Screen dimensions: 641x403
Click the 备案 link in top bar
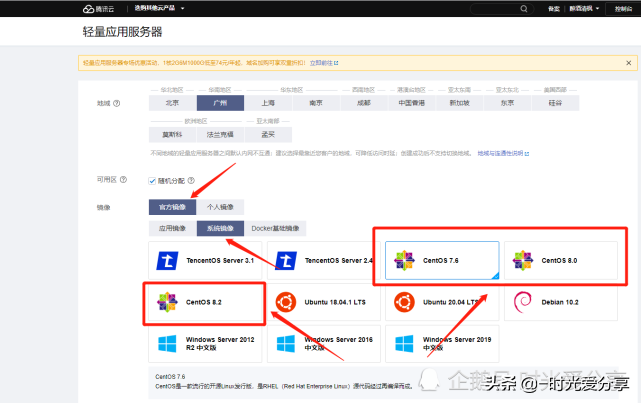[x=554, y=9]
